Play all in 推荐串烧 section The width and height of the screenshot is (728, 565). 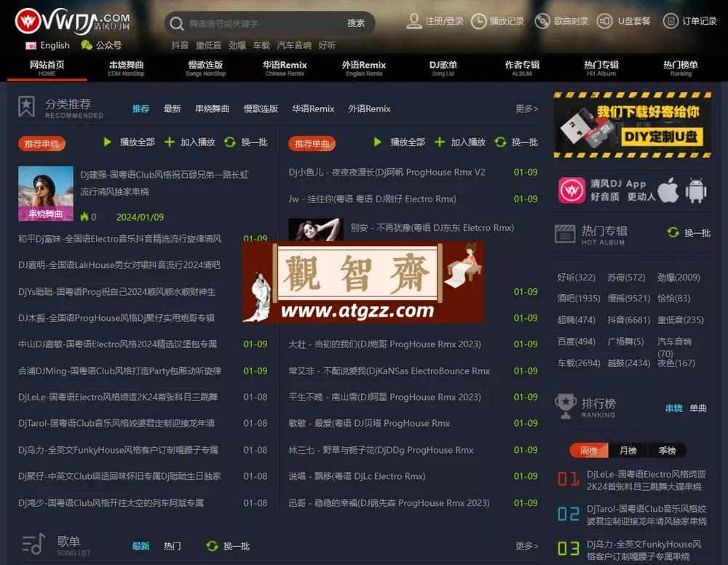click(x=107, y=142)
